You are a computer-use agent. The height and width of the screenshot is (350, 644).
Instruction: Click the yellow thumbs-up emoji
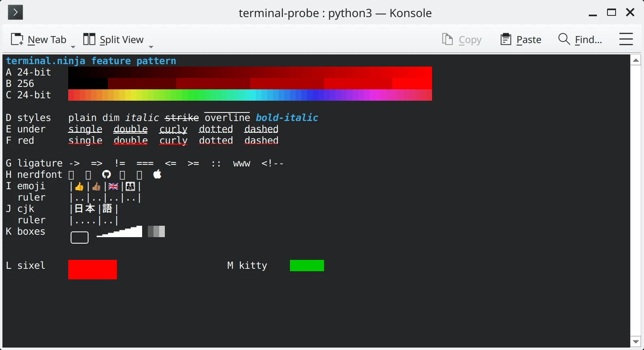coord(79,186)
